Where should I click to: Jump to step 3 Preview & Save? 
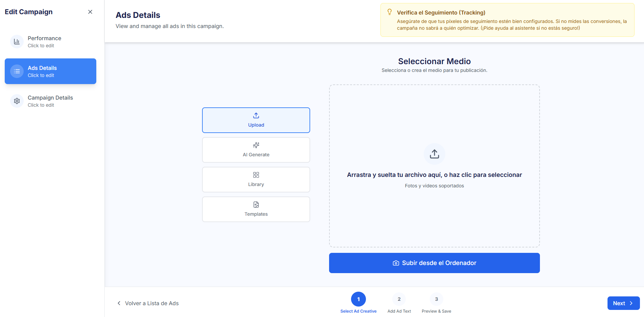point(436,299)
